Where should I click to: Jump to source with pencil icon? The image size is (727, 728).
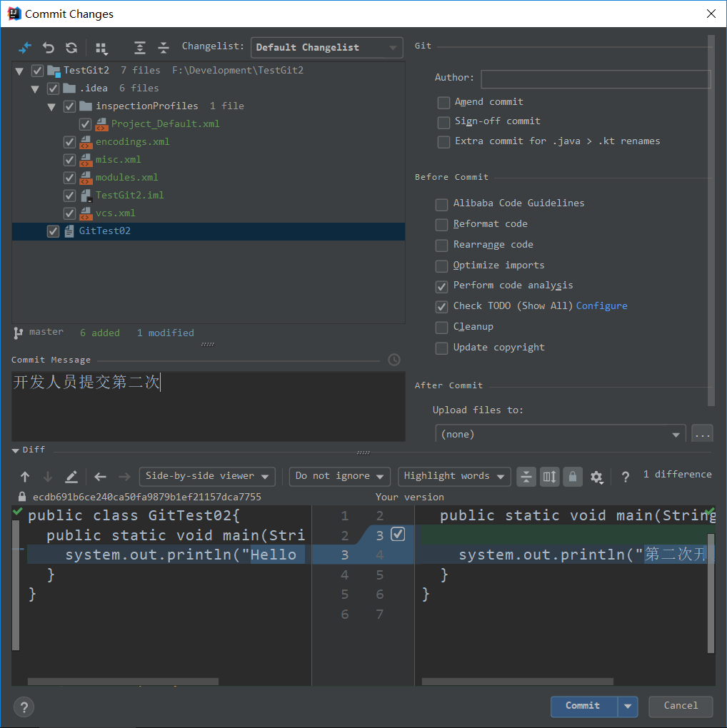(x=71, y=477)
